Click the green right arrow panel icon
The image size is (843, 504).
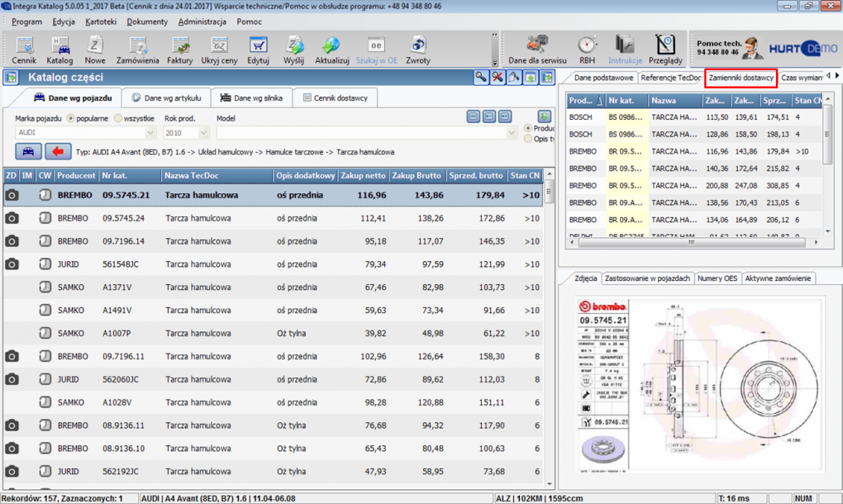point(547,78)
